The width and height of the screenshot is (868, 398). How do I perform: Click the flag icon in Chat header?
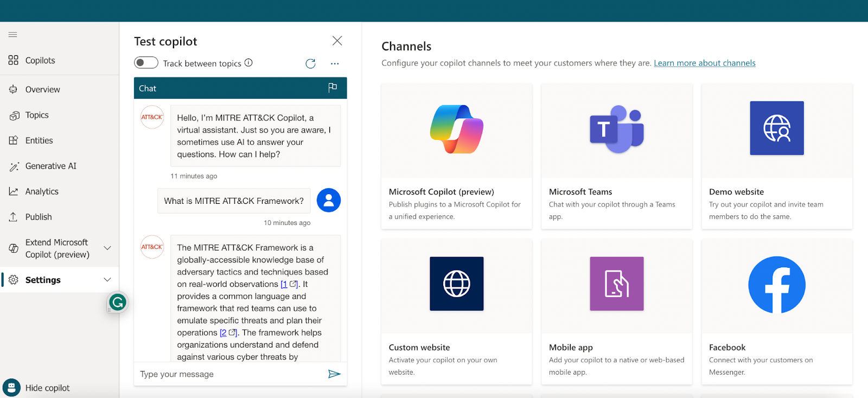(x=333, y=88)
